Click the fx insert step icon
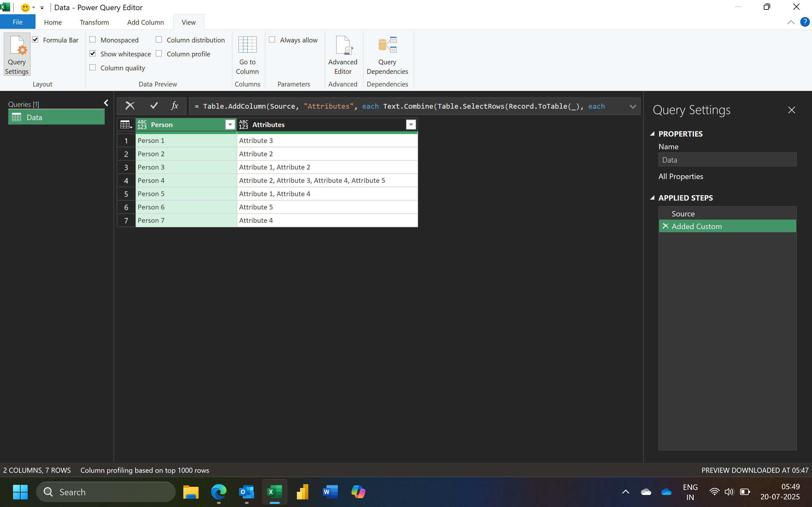Viewport: 812px width, 507px height. [174, 106]
